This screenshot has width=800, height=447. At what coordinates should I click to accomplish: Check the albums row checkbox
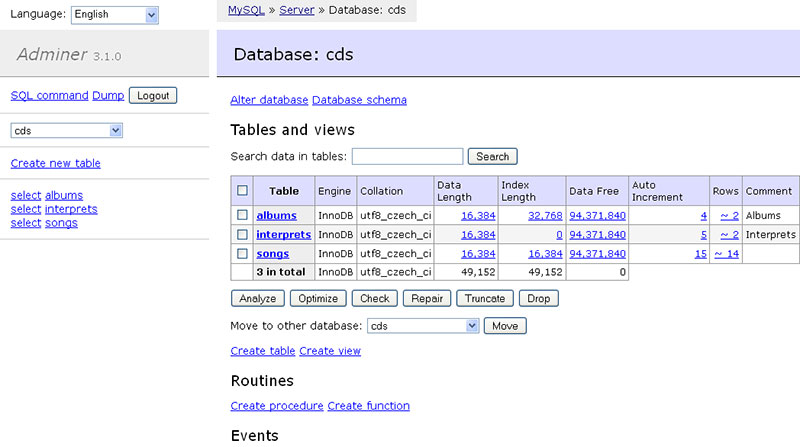coord(242,215)
